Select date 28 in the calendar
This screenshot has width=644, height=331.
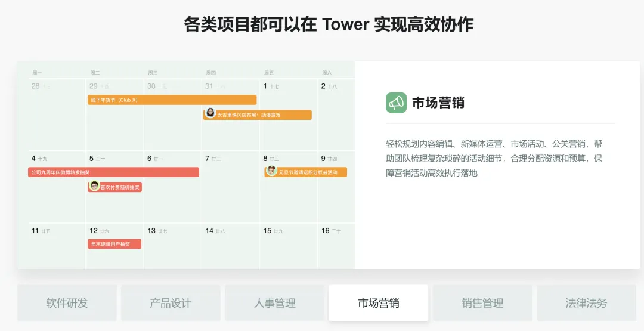click(41, 86)
